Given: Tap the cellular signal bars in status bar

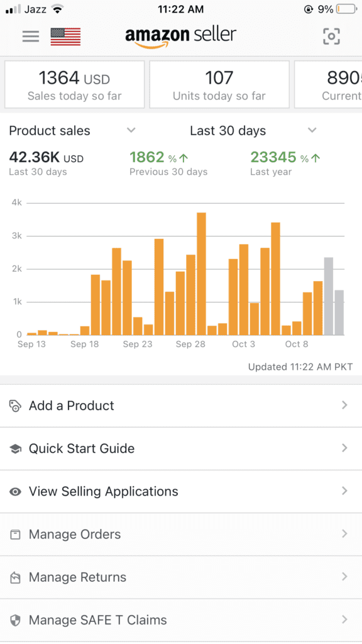Looking at the screenshot, I should tap(13, 9).
